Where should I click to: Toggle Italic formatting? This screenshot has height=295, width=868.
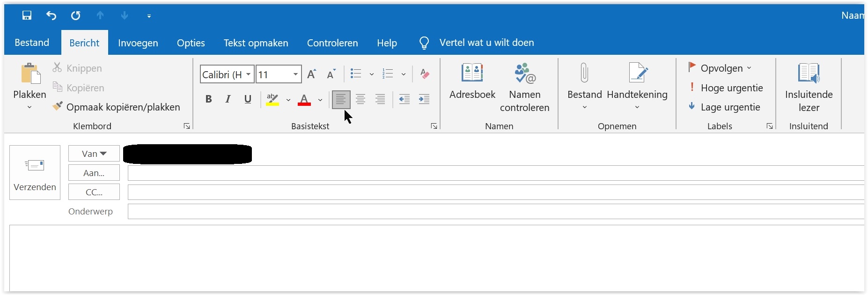[228, 99]
